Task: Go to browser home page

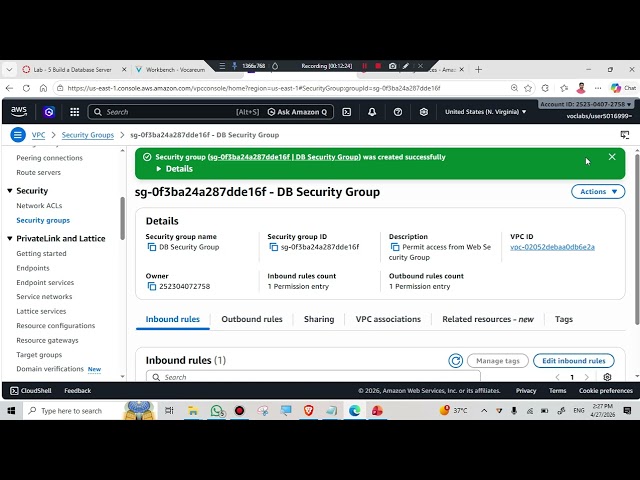Action: point(43,88)
